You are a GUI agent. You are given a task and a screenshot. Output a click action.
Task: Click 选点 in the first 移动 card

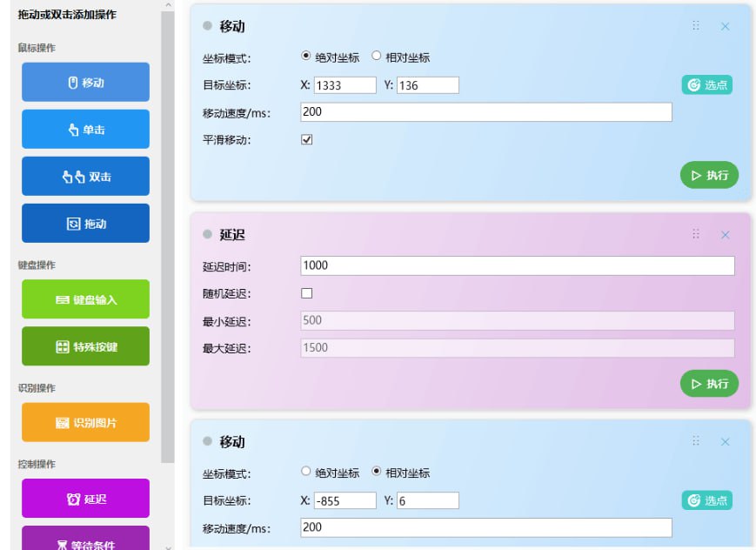706,84
